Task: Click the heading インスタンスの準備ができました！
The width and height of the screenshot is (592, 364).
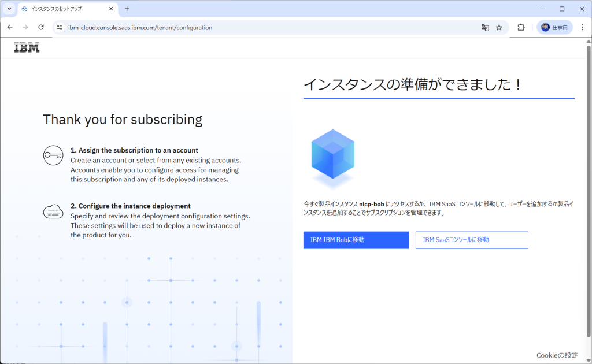Action: [413, 84]
